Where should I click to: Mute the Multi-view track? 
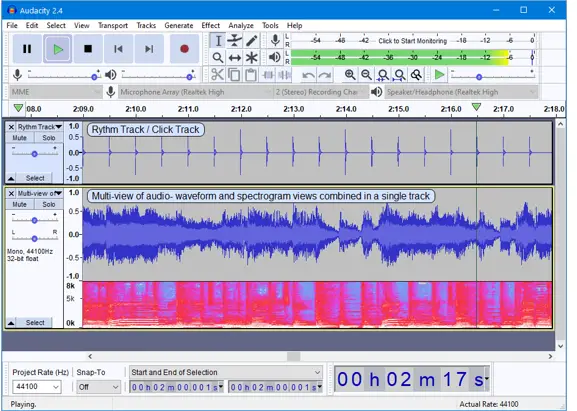[x=20, y=204]
